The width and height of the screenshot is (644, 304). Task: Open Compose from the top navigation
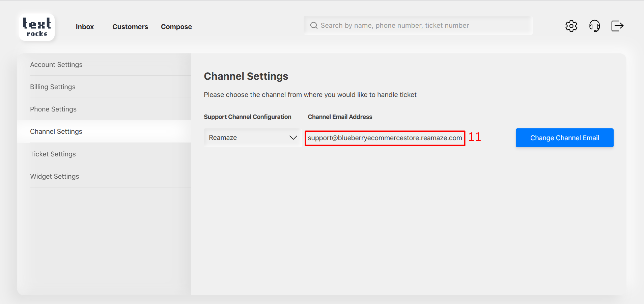[176, 27]
